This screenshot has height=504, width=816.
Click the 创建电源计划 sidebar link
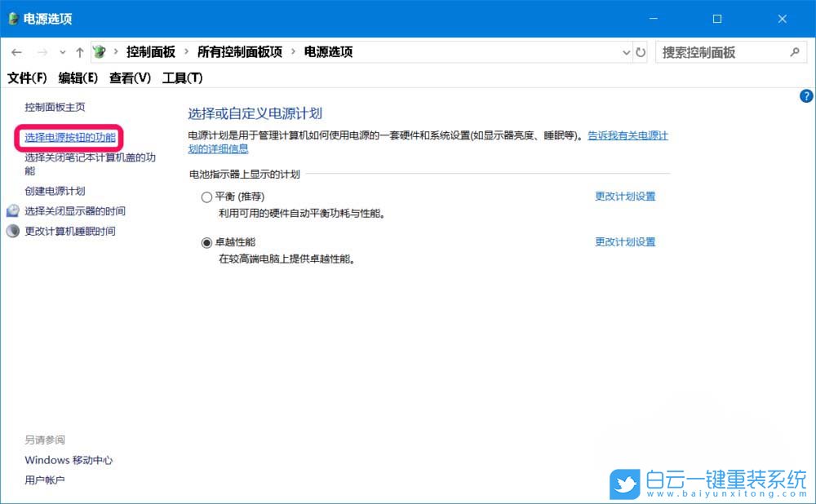[x=54, y=190]
